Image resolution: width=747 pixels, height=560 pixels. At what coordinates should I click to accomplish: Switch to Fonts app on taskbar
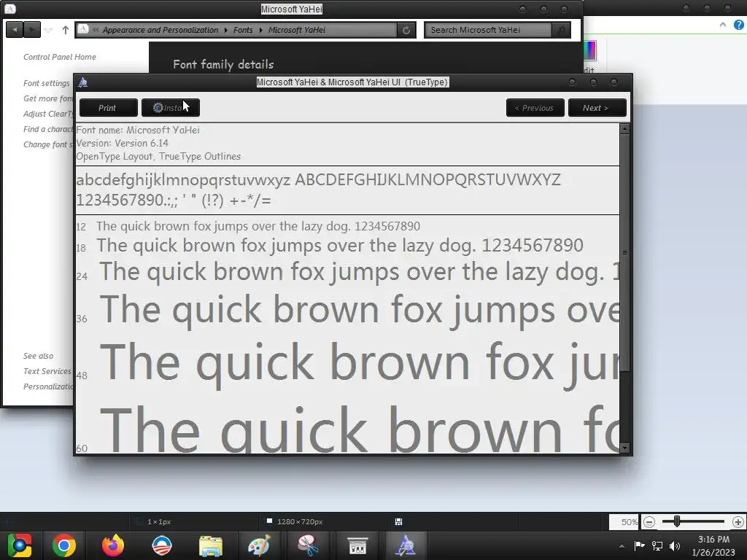[406, 545]
